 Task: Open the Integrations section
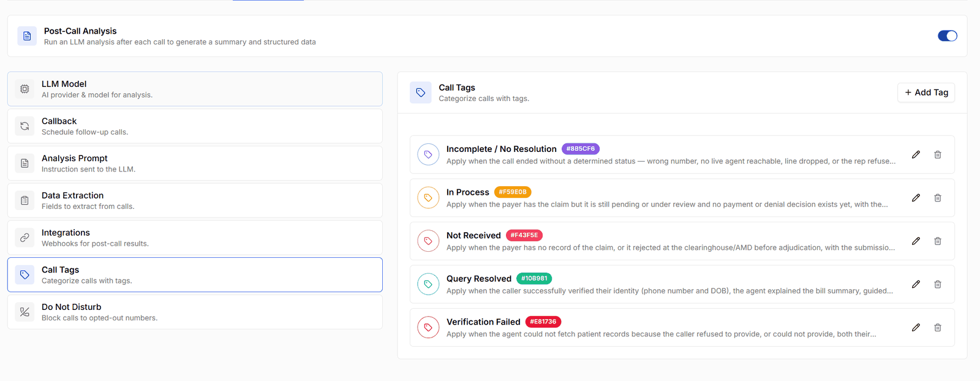(195, 238)
